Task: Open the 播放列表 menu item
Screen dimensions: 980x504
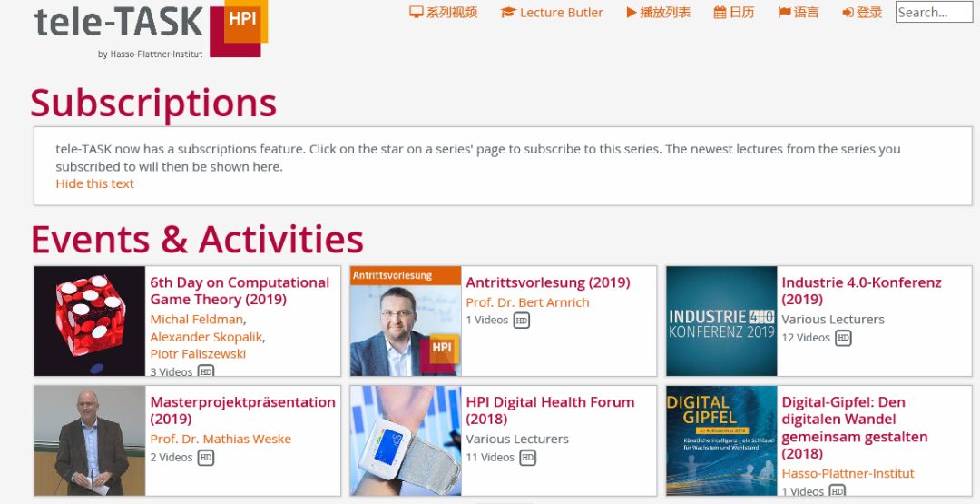Action: [659, 12]
